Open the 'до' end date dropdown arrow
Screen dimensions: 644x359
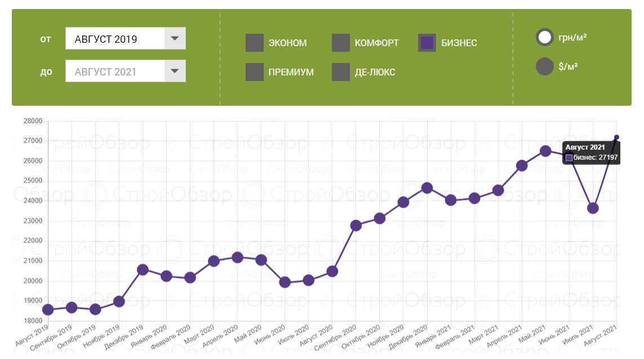[175, 71]
